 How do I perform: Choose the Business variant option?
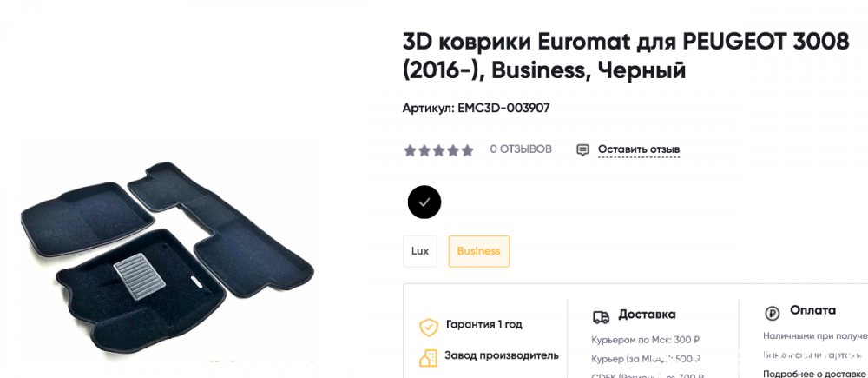pos(479,251)
